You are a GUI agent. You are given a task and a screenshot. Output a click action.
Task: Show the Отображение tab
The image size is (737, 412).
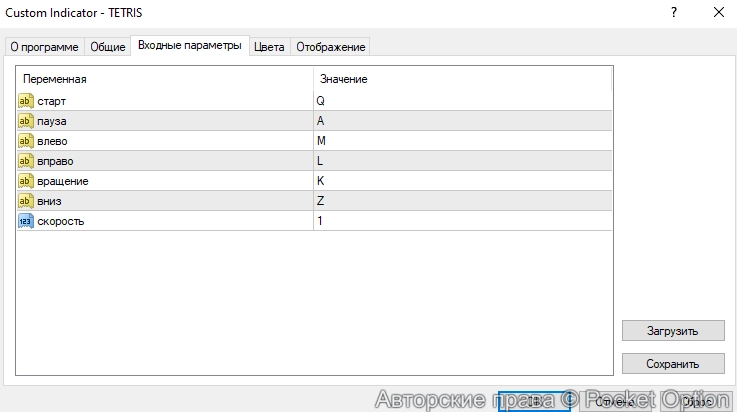[x=330, y=47]
